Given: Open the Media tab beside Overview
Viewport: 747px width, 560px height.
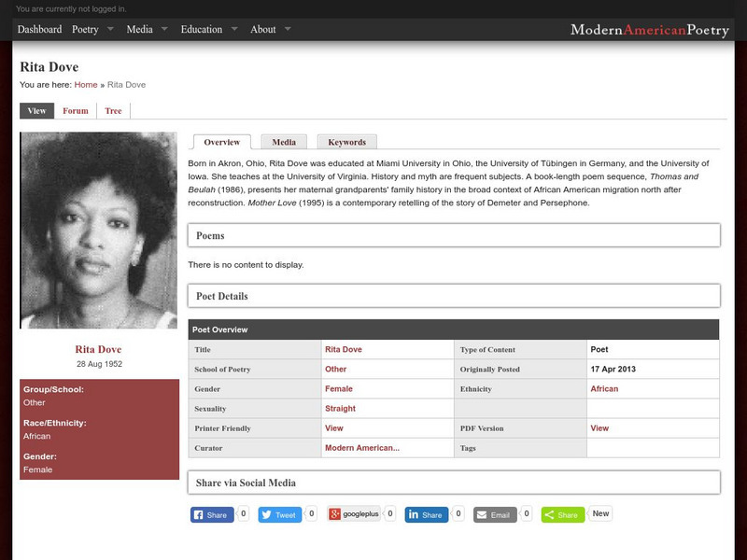Looking at the screenshot, I should click(x=284, y=142).
